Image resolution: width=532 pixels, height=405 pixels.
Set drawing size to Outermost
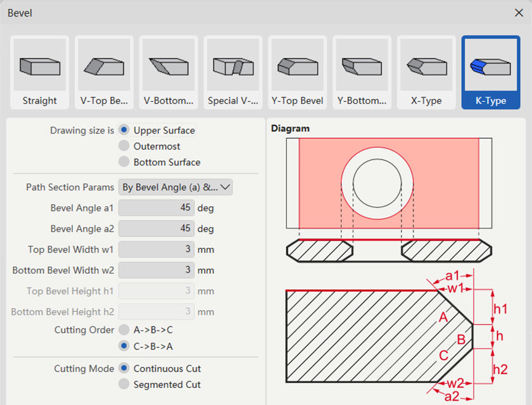pyautogui.click(x=124, y=146)
